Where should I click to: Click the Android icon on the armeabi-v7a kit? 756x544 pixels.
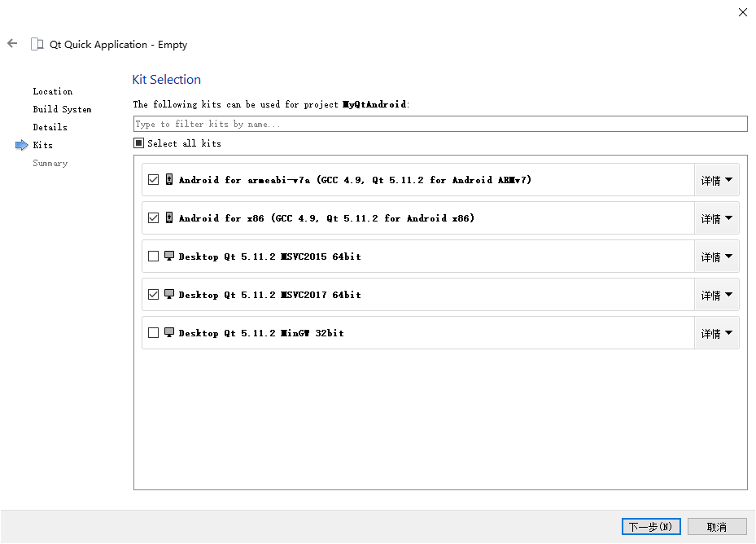(x=168, y=179)
